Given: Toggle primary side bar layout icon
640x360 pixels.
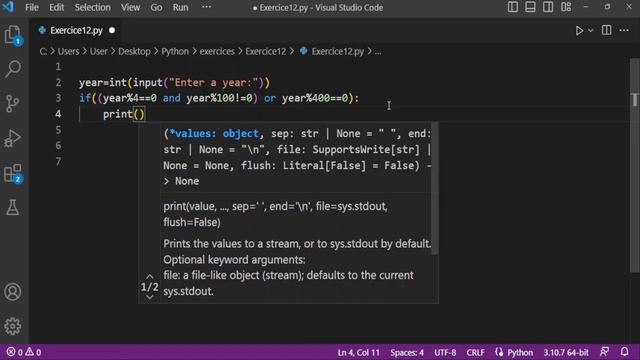Looking at the screenshot, I should tap(513, 7).
